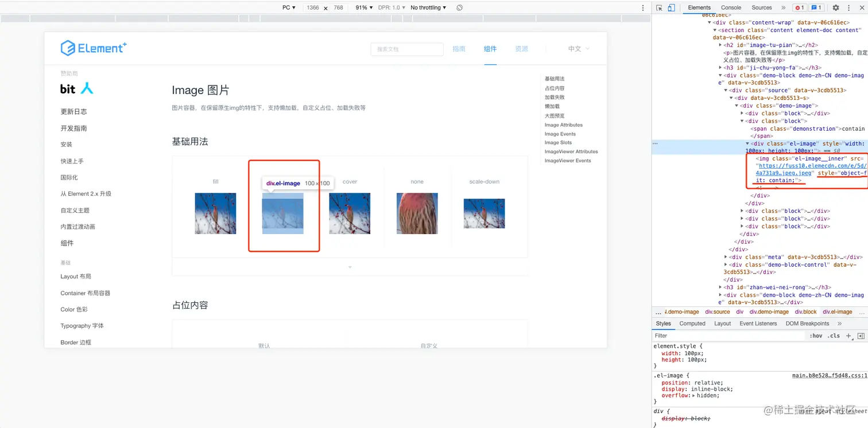The height and width of the screenshot is (428, 868).
Task: Open the PC device dropdown
Action: click(289, 7)
